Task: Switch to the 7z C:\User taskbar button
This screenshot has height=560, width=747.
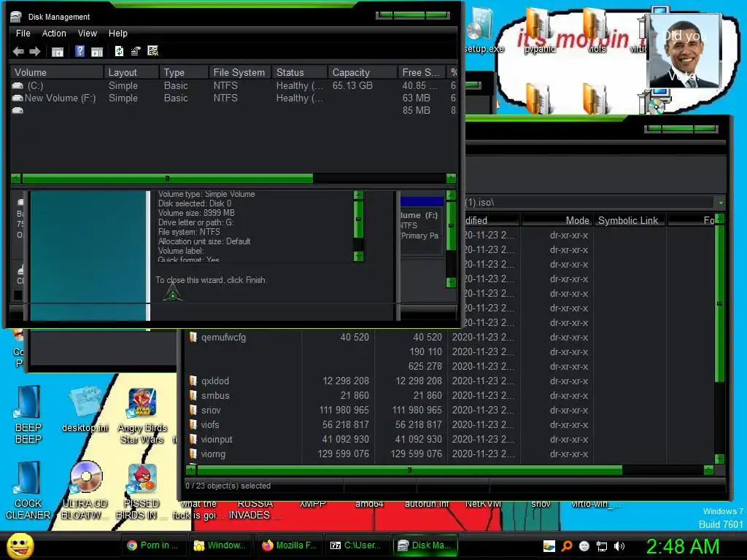Action: pos(356,545)
